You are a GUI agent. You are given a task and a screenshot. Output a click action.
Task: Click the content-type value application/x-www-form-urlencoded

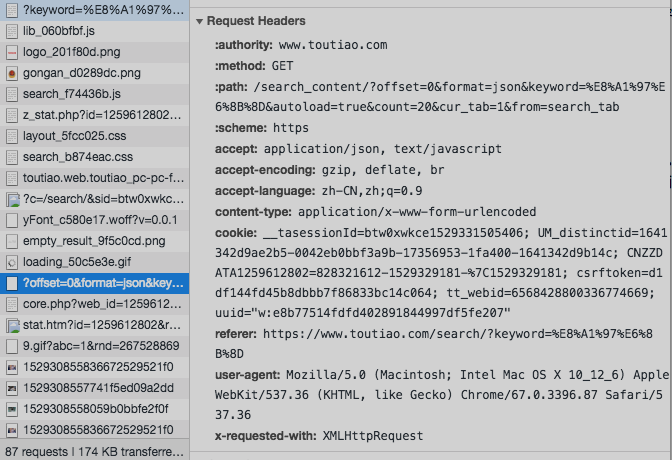pyautogui.click(x=417, y=212)
